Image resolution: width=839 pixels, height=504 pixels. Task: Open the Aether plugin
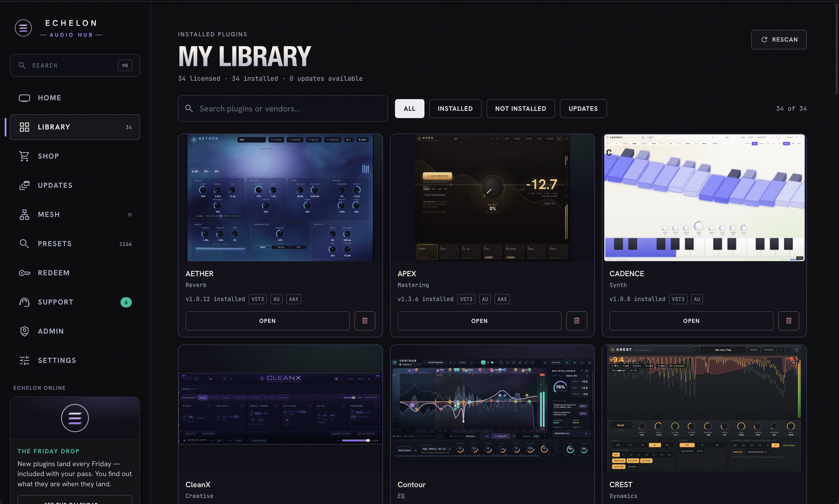[267, 321]
